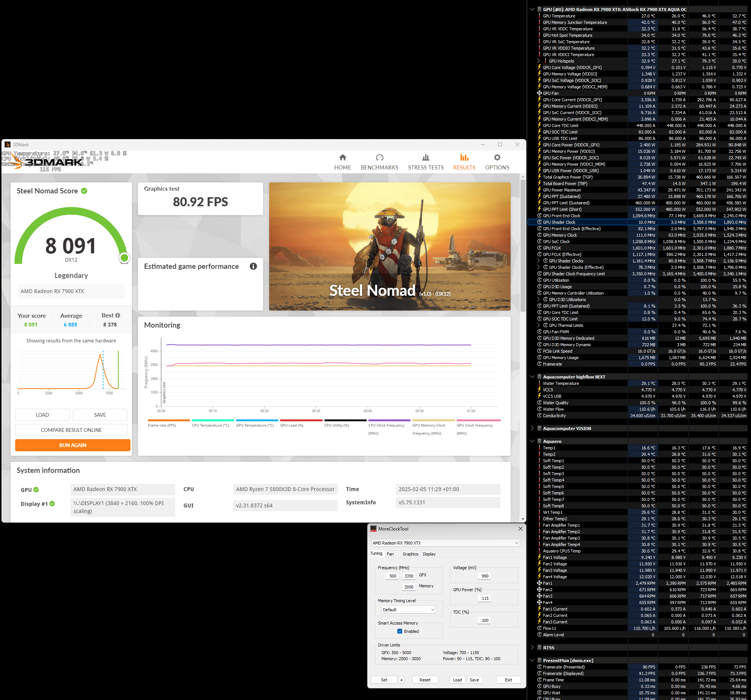The height and width of the screenshot is (700, 751).
Task: Open the AMD Radeon RX 7900 XTX dropdown
Action: [445, 543]
